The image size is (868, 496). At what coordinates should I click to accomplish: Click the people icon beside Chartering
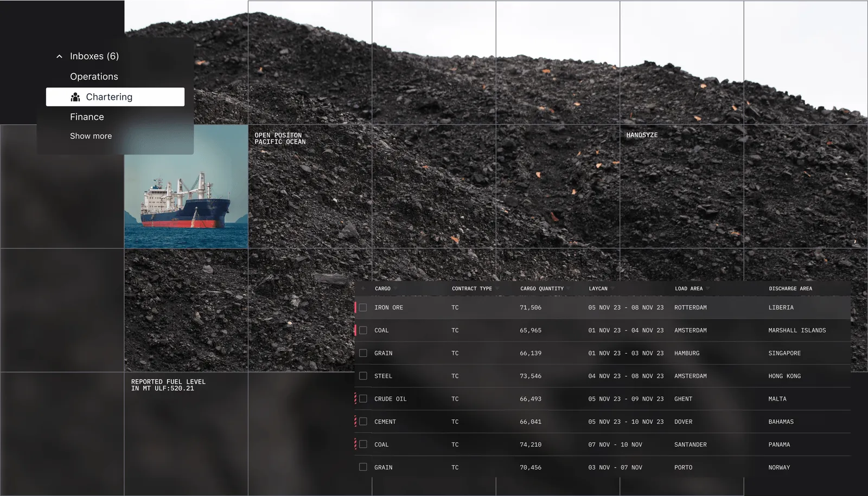tap(75, 97)
